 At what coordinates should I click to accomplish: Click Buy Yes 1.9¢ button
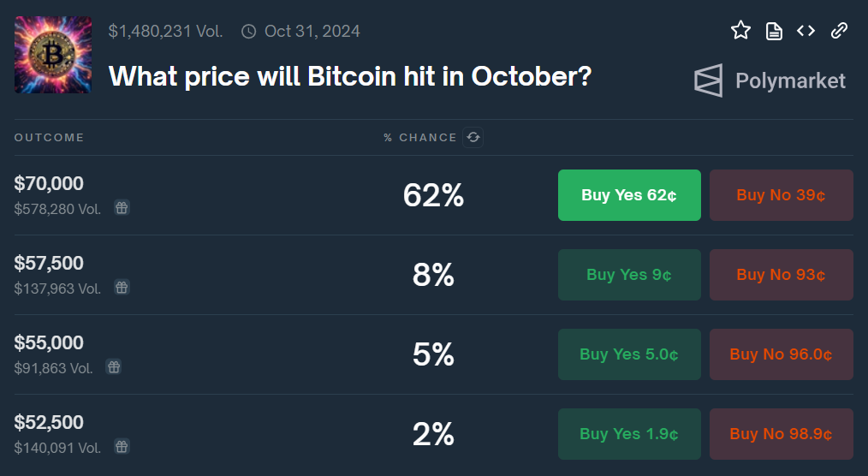tap(629, 434)
